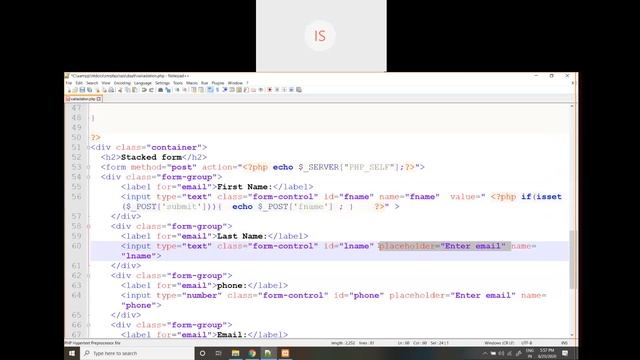
Task: Click the "Stacked form" heading text on line 52
Action: (x=151, y=157)
